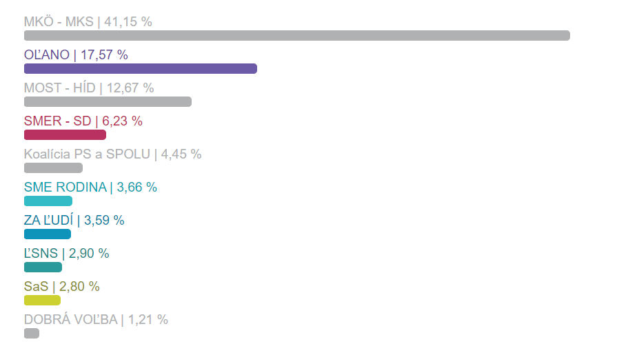Select the SME RODINA 3,66 % label

90,187
